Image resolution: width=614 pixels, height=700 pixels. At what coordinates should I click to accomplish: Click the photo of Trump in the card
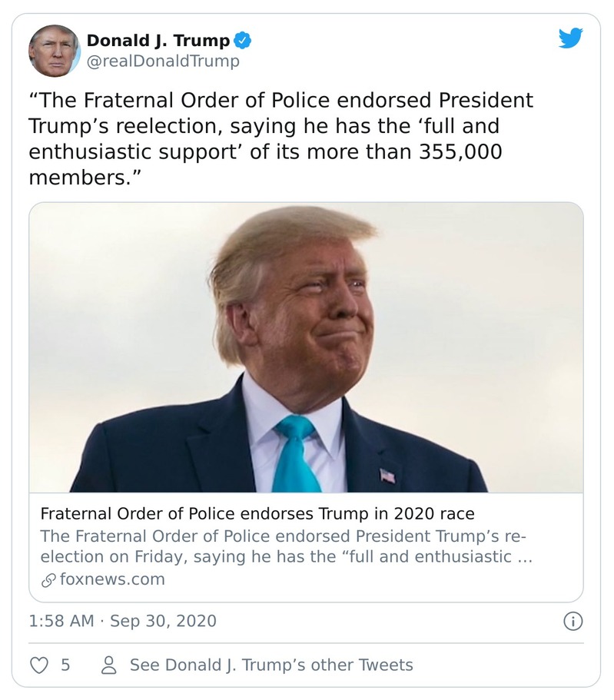pyautogui.click(x=307, y=346)
